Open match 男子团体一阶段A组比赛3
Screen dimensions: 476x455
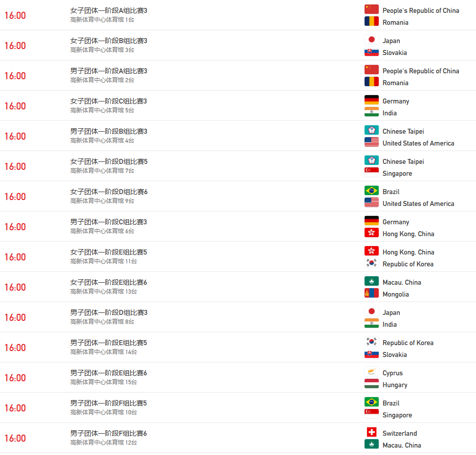(x=108, y=71)
